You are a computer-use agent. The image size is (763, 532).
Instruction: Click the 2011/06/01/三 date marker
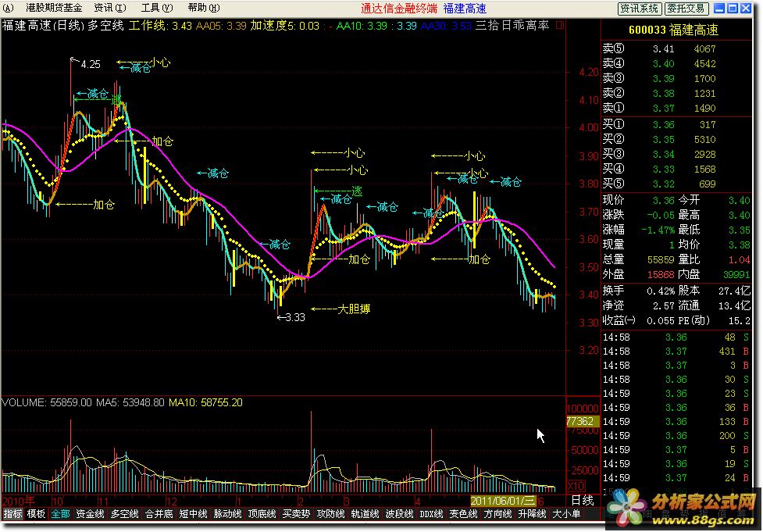click(503, 501)
